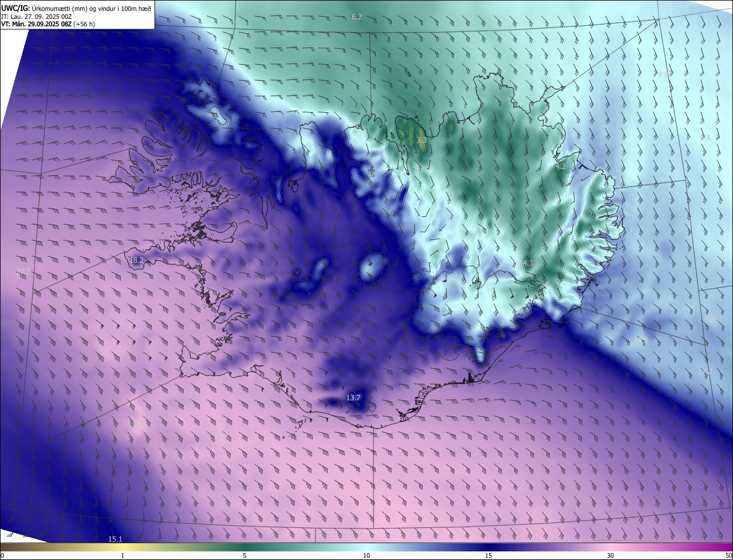Viewport: 733px width, 560px height.
Task: Click the 13.7 value label on the map
Action: (x=353, y=397)
